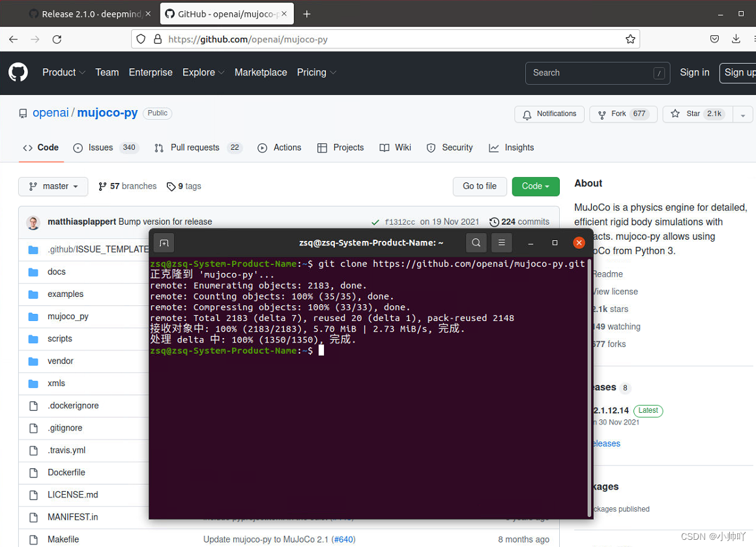Click the browser URL address bar
The width and height of the screenshot is (756, 547).
(x=385, y=39)
